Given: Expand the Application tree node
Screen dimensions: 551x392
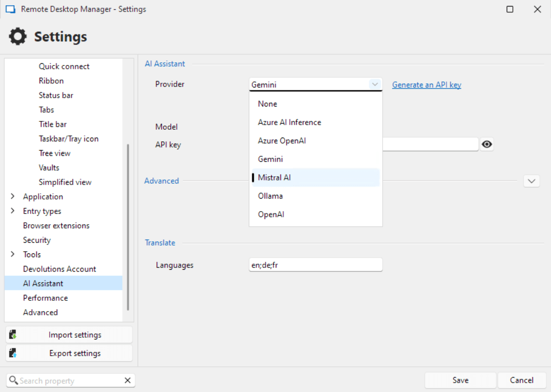Looking at the screenshot, I should 13,196.
